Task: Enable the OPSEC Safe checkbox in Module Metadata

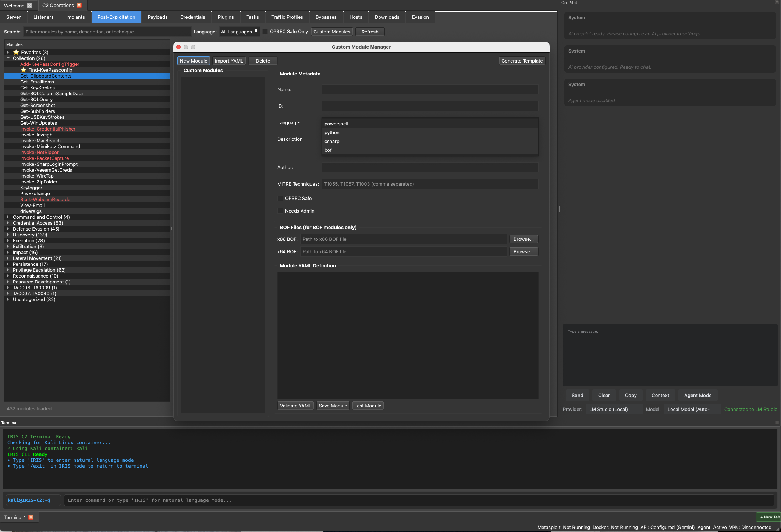Action: coord(280,198)
